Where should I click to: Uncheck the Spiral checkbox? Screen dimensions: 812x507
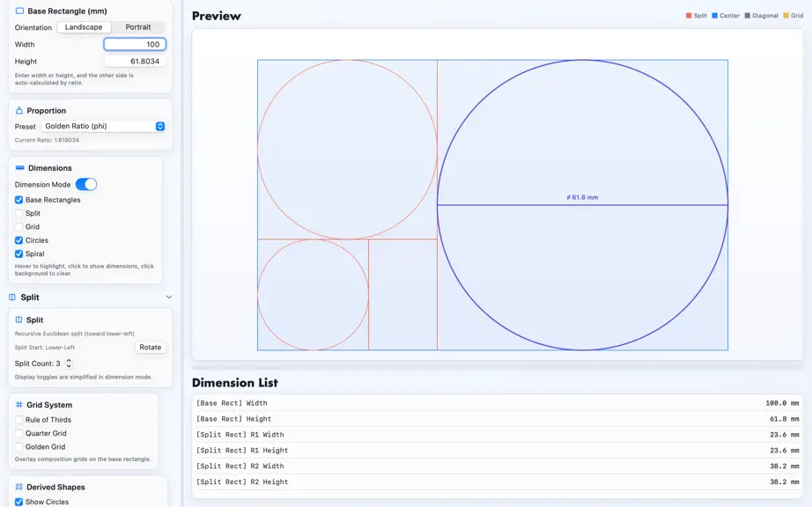click(x=19, y=253)
